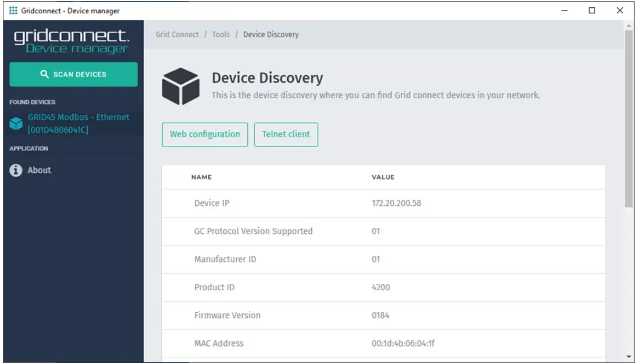Screen dimensions: 637x364
Task: Click the Product ID value 4200
Action: [380, 287]
